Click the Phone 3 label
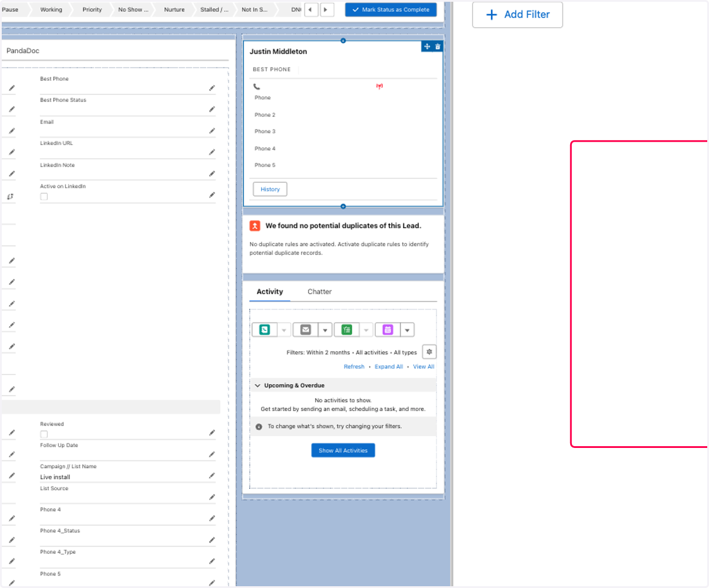Image resolution: width=709 pixels, height=588 pixels. click(265, 131)
